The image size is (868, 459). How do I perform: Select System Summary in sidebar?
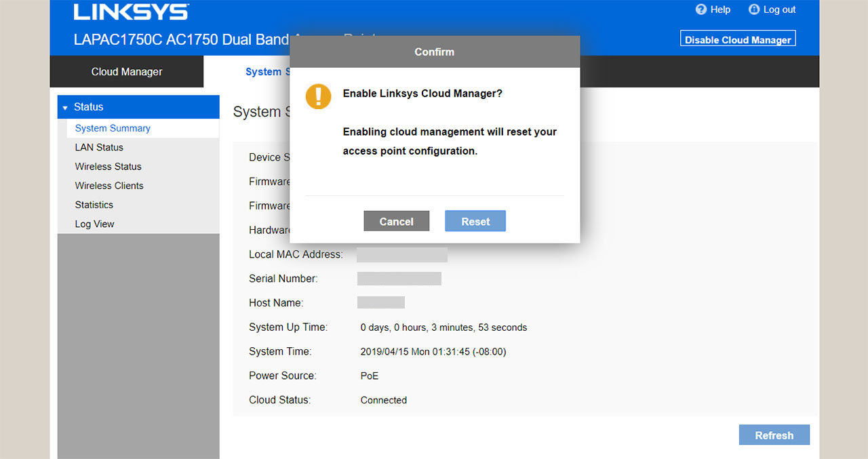point(113,128)
